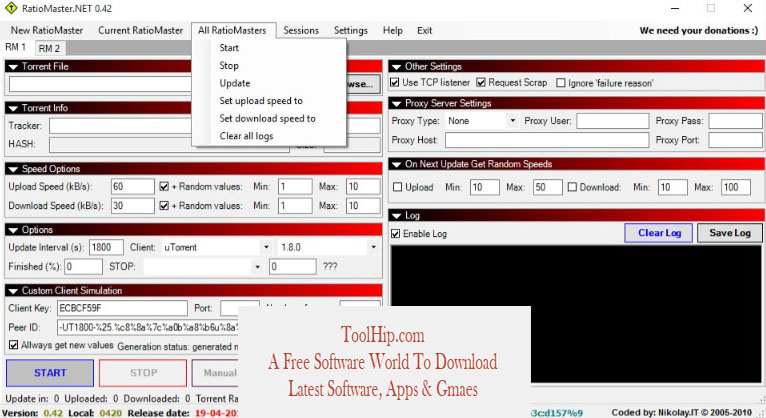
Task: Click the Proxy Port field
Action: click(736, 140)
